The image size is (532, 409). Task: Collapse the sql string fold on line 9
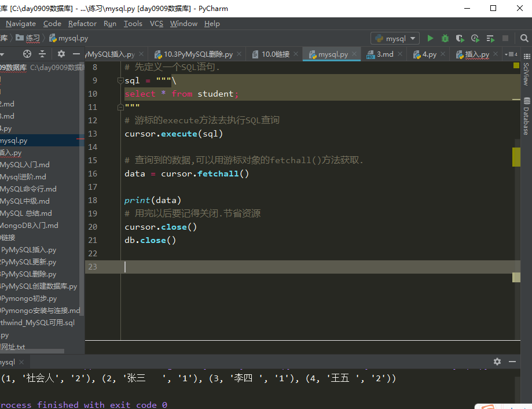tap(121, 80)
